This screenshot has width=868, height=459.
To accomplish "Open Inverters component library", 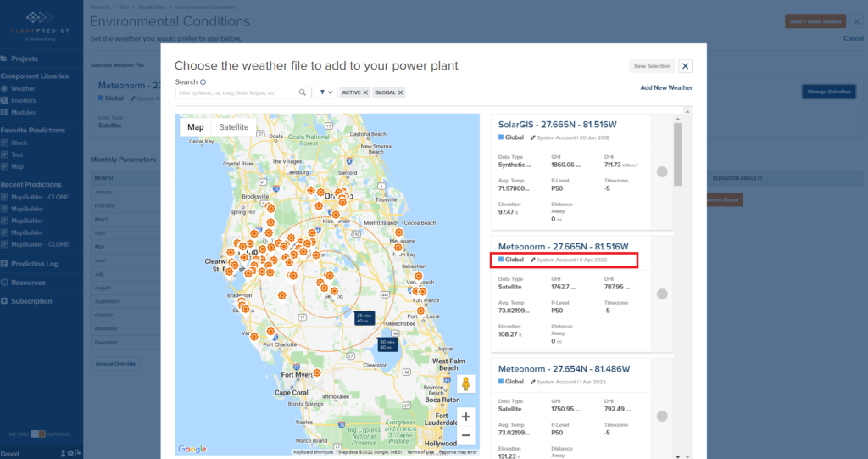I will coord(23,100).
